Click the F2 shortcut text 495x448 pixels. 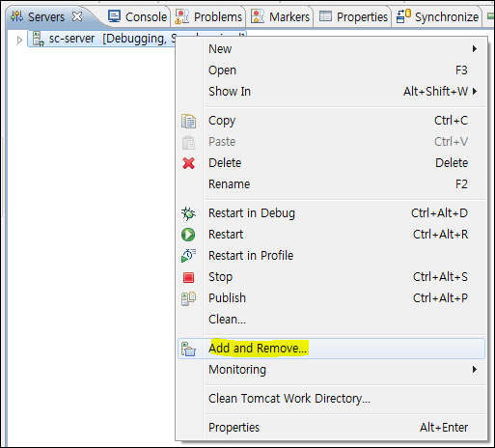(x=461, y=184)
